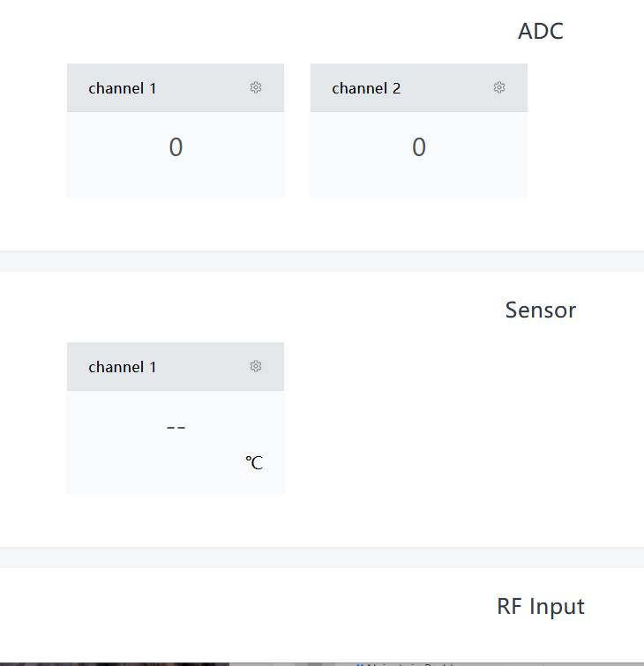Image resolution: width=644 pixels, height=666 pixels.
Task: Click the ADC channel 1 label
Action: 123,88
